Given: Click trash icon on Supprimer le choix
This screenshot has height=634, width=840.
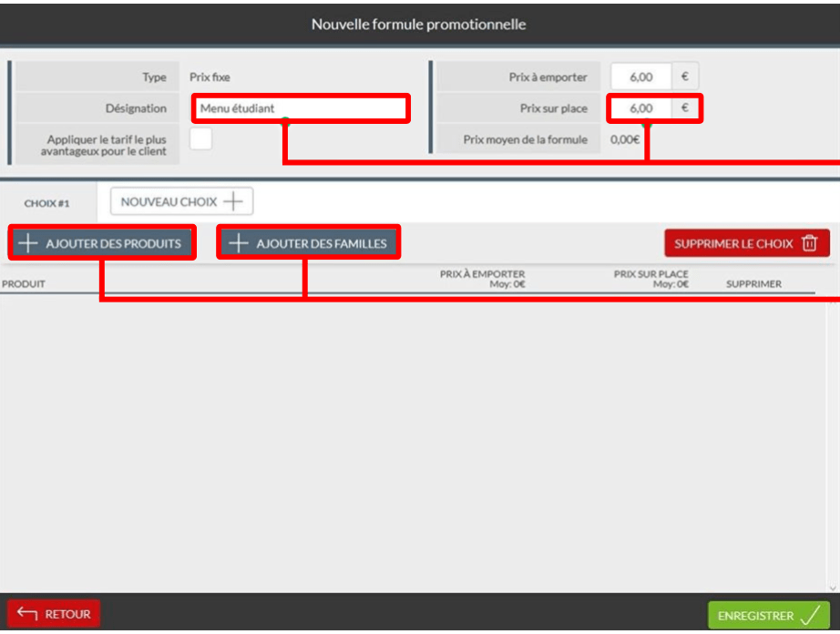Looking at the screenshot, I should pos(809,244).
